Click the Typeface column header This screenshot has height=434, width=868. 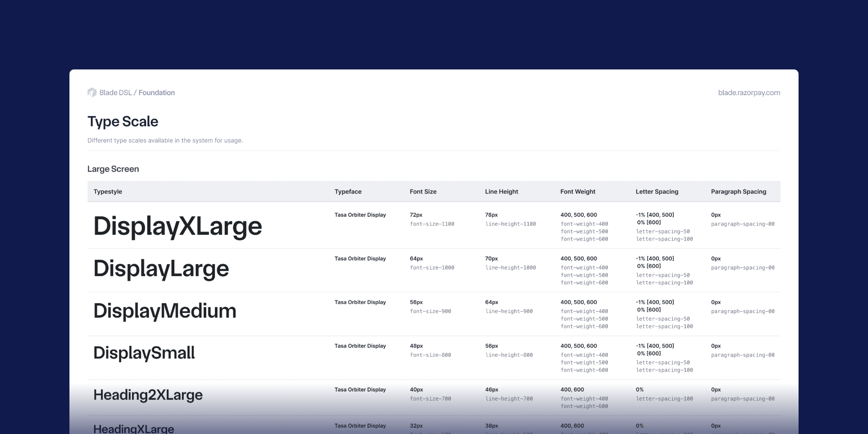(x=348, y=191)
